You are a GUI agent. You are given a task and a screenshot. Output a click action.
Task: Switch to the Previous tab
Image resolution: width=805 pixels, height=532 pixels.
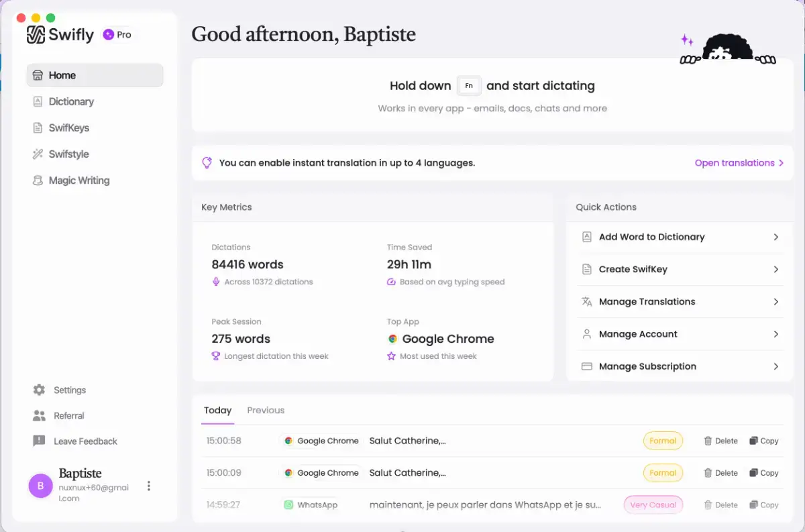click(x=266, y=410)
